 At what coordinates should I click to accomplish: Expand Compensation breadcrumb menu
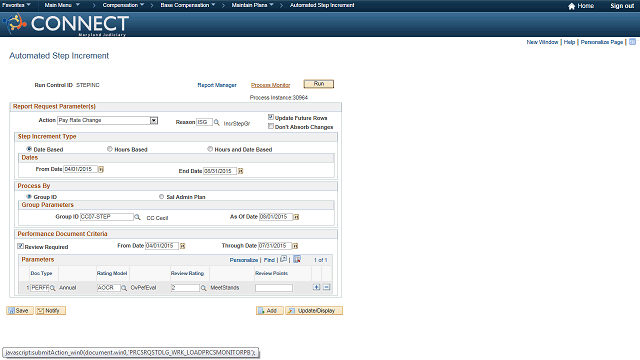123,5
